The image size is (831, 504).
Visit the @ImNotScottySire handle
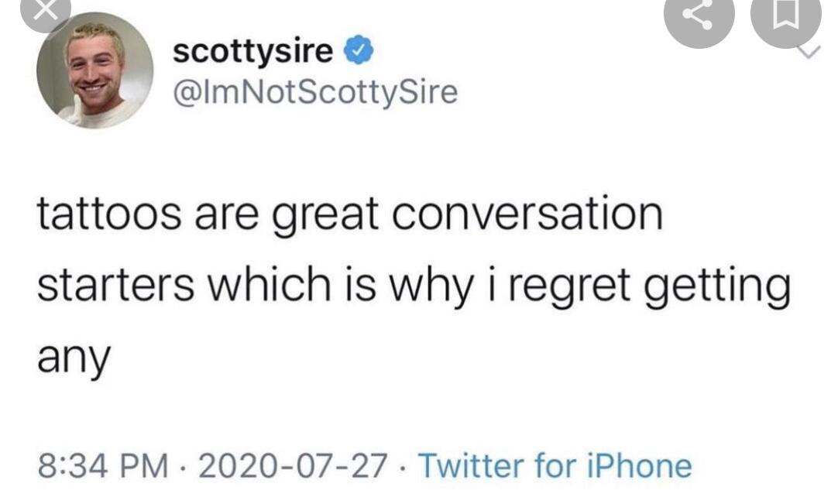[315, 92]
